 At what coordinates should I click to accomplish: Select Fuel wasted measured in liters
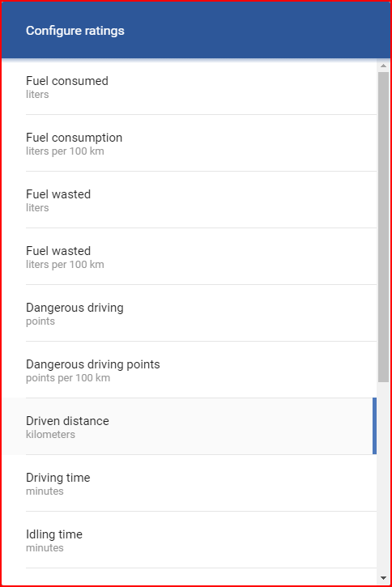click(x=189, y=200)
